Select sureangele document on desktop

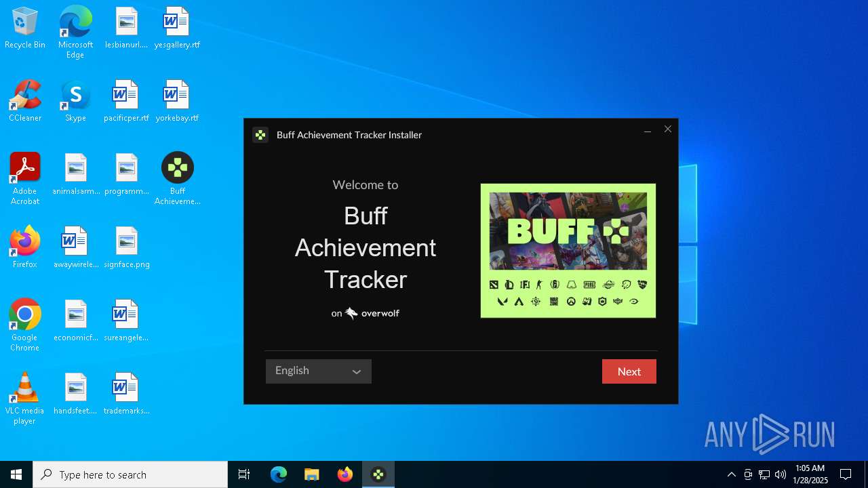pos(126,321)
